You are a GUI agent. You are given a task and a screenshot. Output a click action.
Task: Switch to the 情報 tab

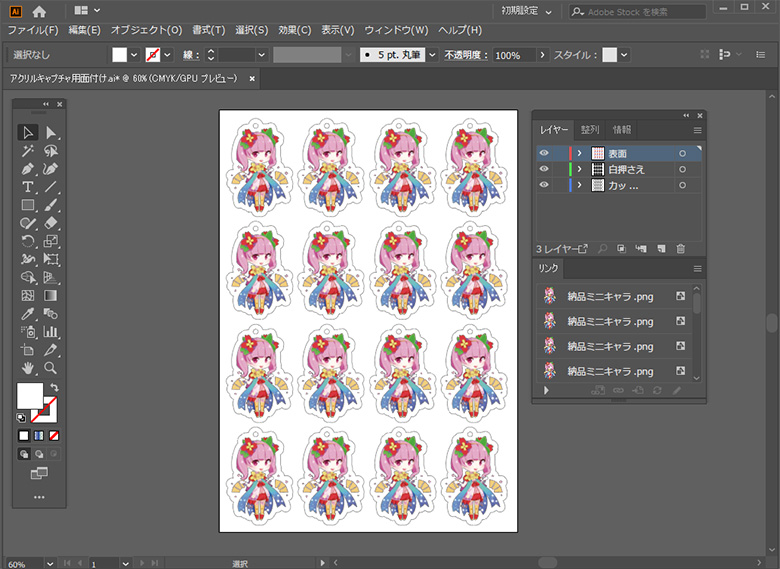click(622, 130)
